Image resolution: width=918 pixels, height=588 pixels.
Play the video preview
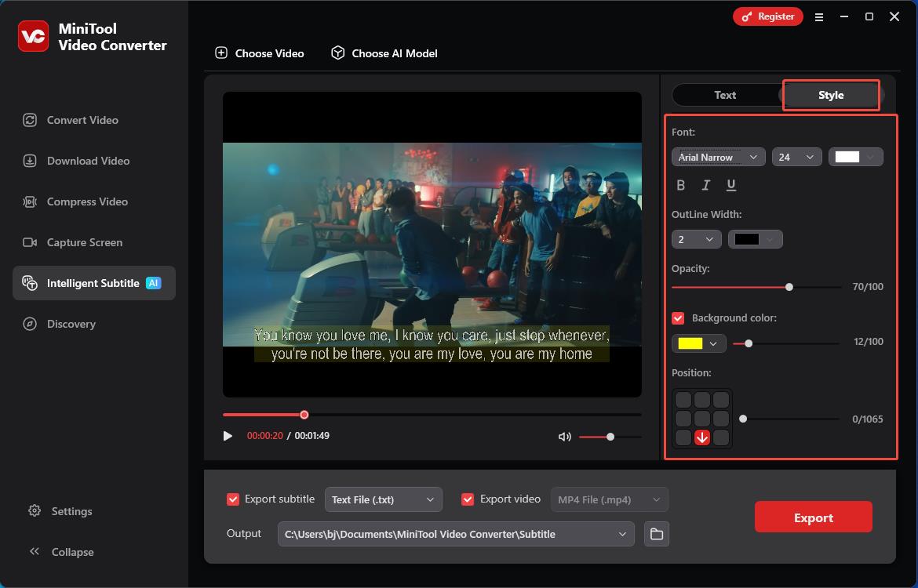click(x=228, y=436)
